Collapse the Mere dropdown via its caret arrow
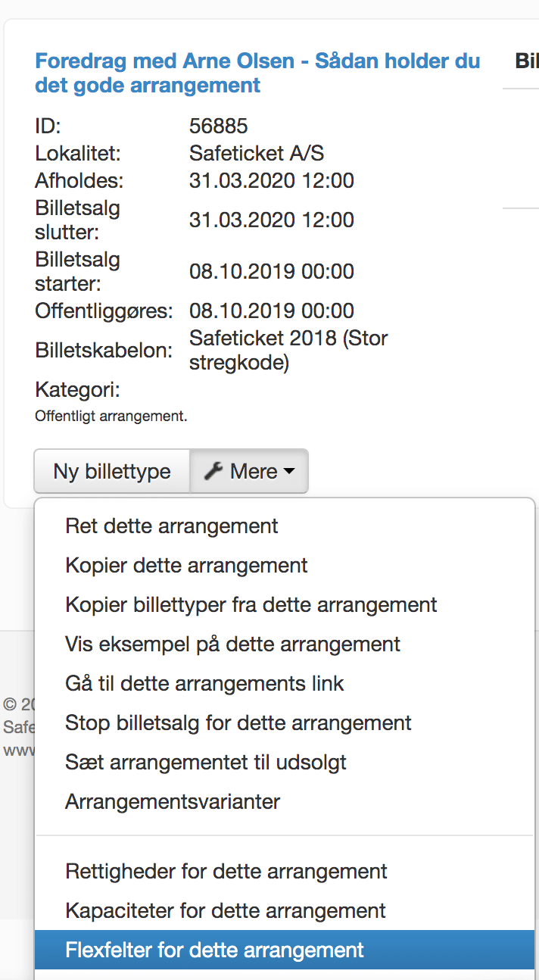The image size is (539, 980). pos(288,472)
